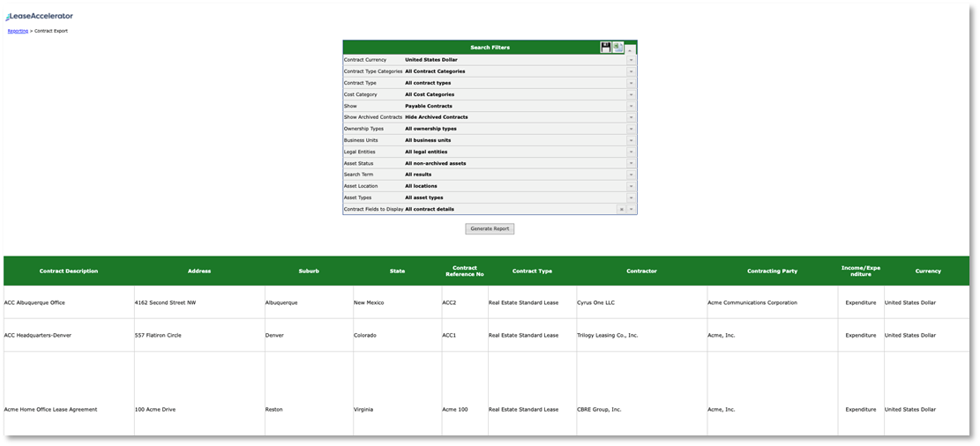Clear the Contract Fields to Display selection
The width and height of the screenshot is (980, 446).
point(621,209)
